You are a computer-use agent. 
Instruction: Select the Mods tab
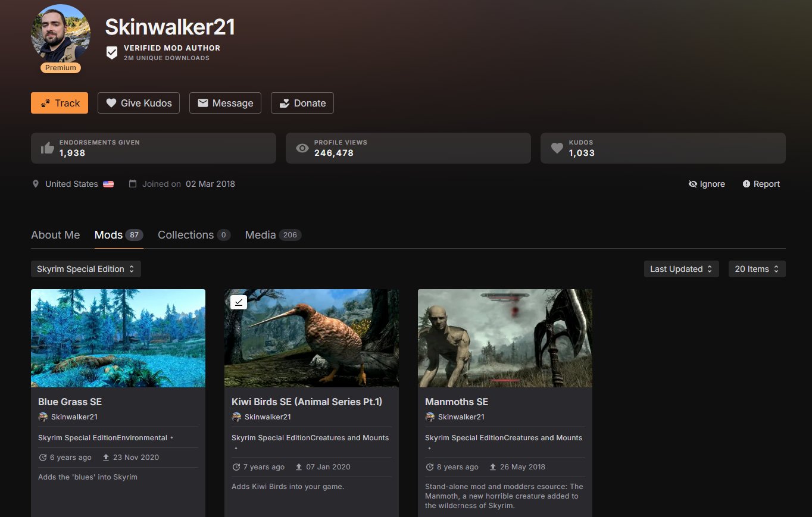[119, 235]
